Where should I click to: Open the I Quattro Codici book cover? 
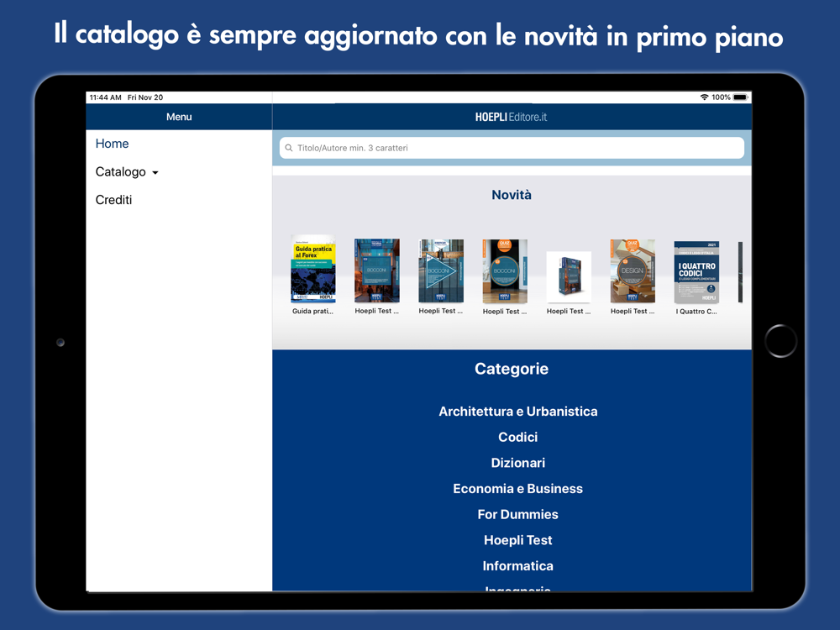click(x=696, y=272)
